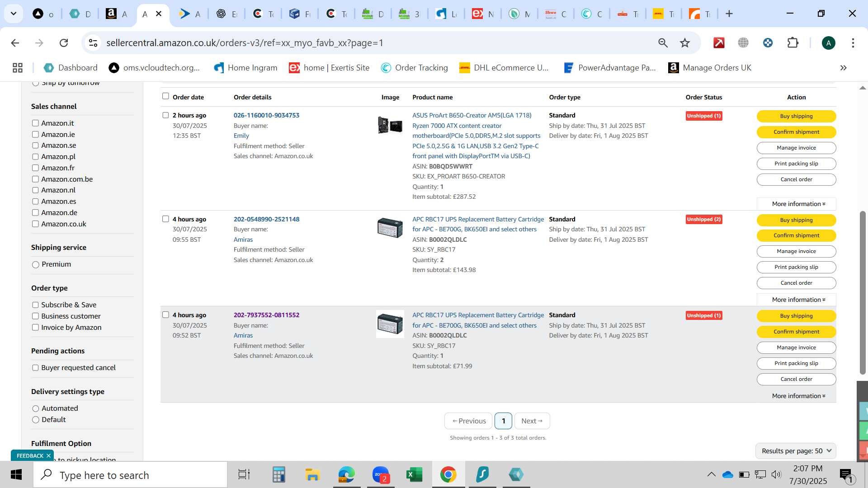Open Task View on the taskbar
The width and height of the screenshot is (868, 488).
(244, 475)
